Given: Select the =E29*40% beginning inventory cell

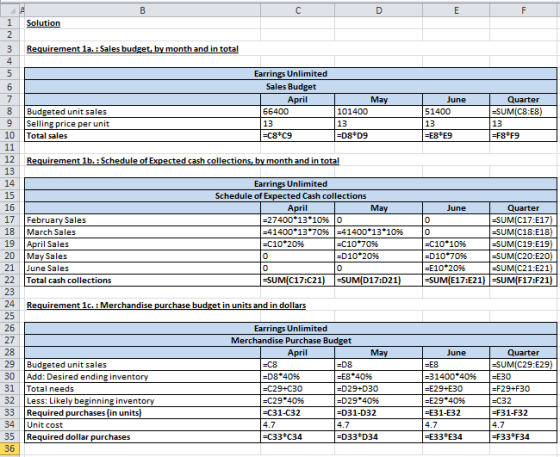Looking at the screenshot, I should pos(456,401).
